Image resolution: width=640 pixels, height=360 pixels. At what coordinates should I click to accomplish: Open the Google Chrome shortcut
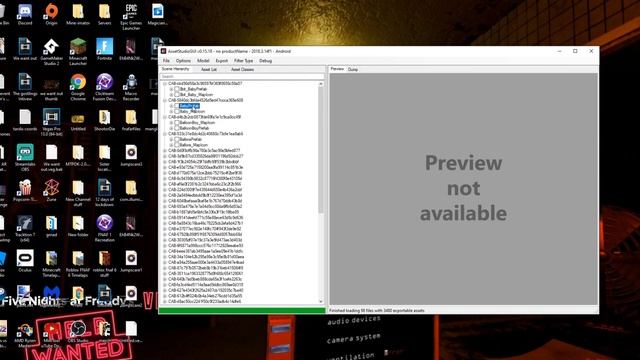(78, 87)
